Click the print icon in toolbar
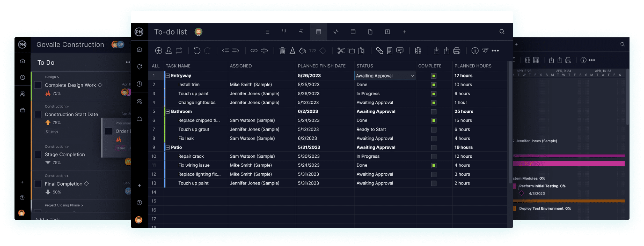Image resolution: width=644 pixels, height=246 pixels. (x=457, y=51)
